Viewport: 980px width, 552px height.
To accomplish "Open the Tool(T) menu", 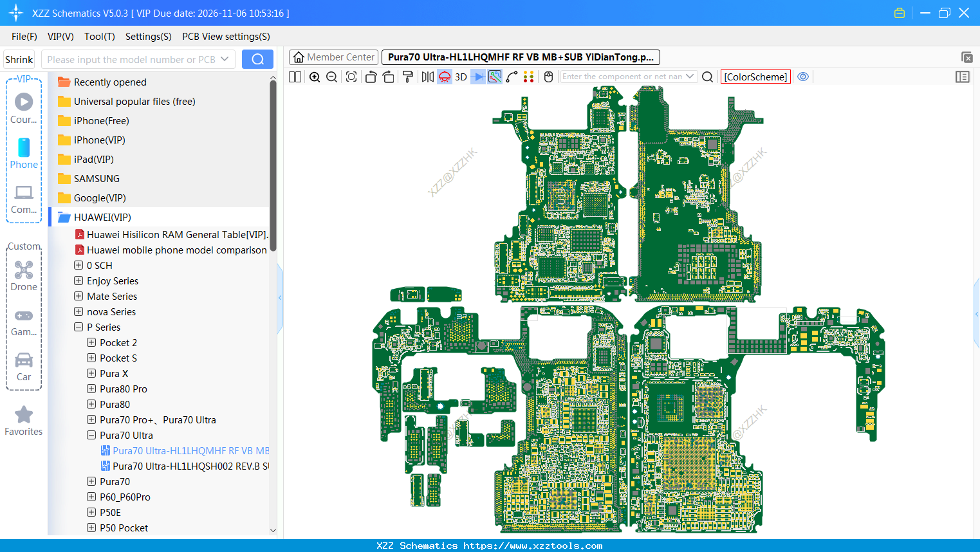I will [100, 37].
